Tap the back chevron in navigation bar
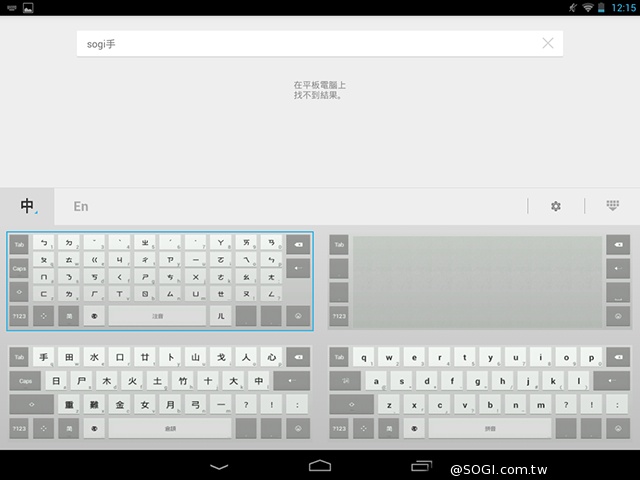Viewport: 640px width, 480px height. click(x=219, y=467)
